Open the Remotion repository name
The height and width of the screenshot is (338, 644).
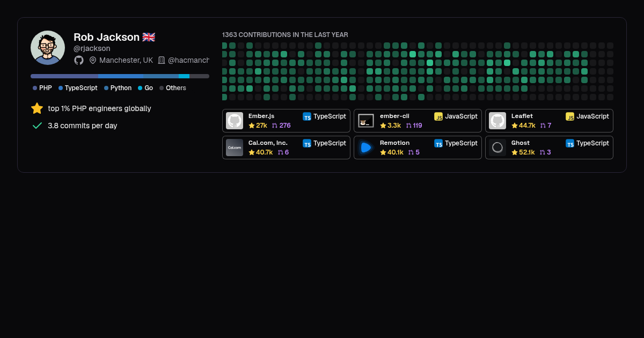pos(395,143)
